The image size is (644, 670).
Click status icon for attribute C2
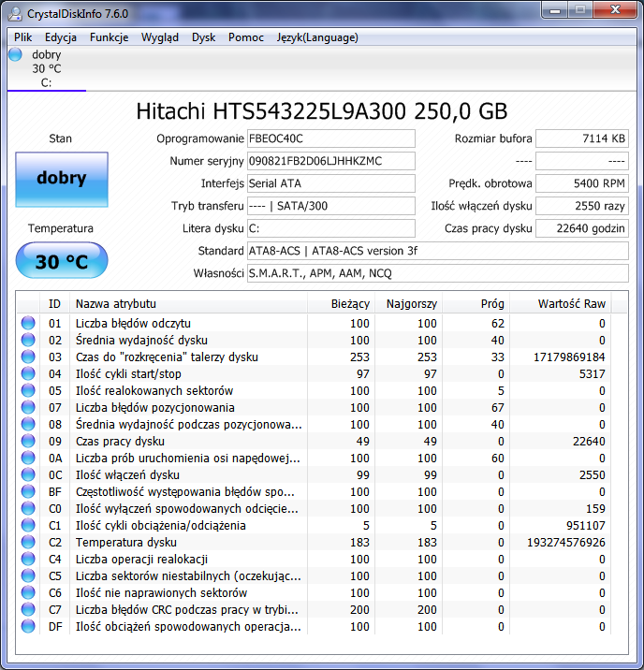click(x=28, y=542)
